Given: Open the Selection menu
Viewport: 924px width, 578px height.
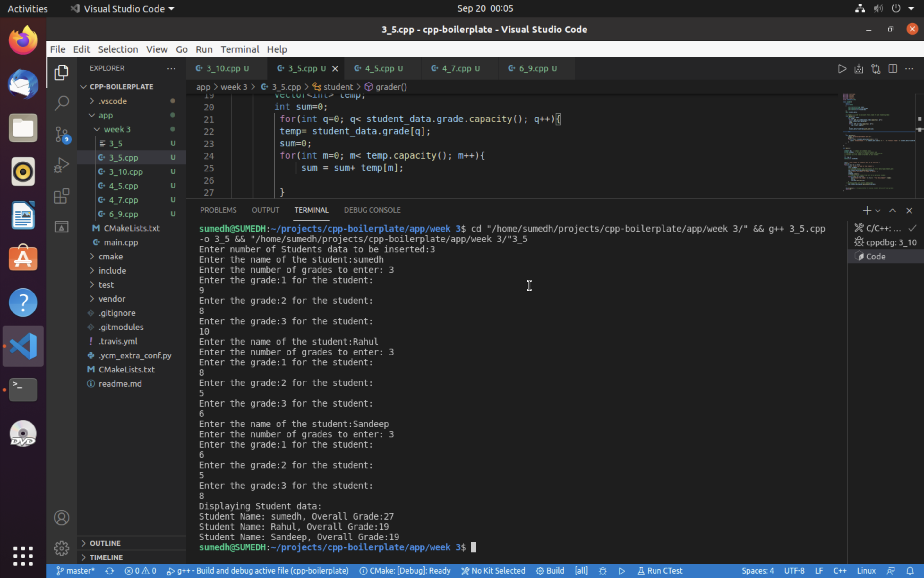Looking at the screenshot, I should point(118,49).
